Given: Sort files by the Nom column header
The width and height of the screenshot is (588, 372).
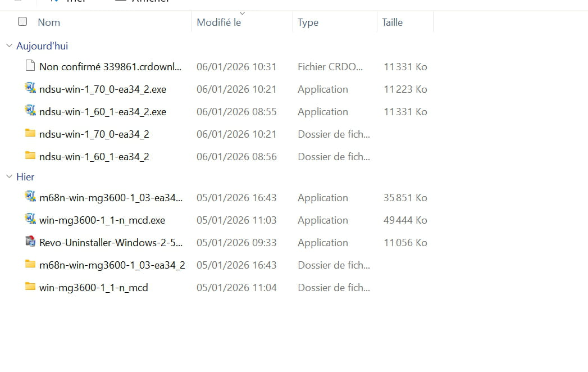Looking at the screenshot, I should coord(49,22).
